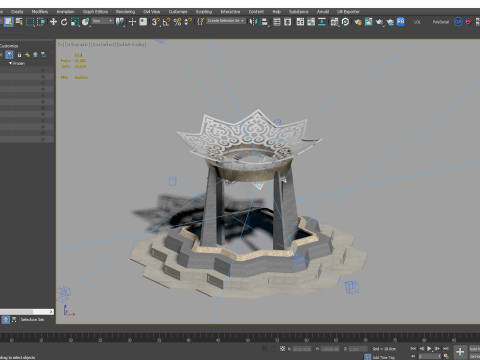This screenshot has width=480, height=360.
Task: Open the Substance menu
Action: point(299,12)
